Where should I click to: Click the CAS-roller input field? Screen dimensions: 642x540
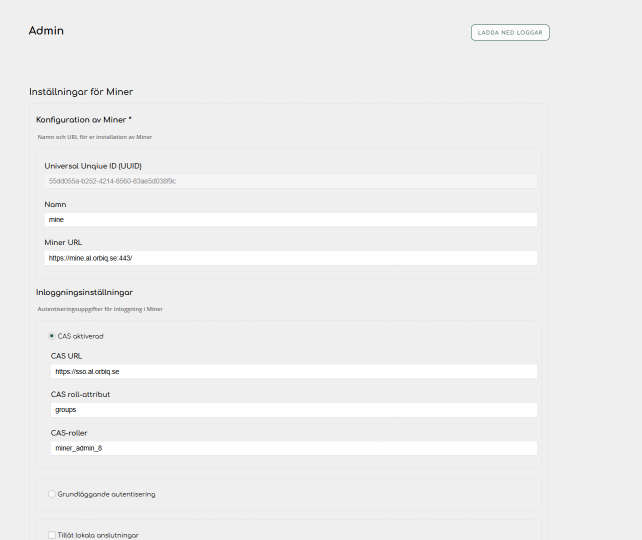293,448
